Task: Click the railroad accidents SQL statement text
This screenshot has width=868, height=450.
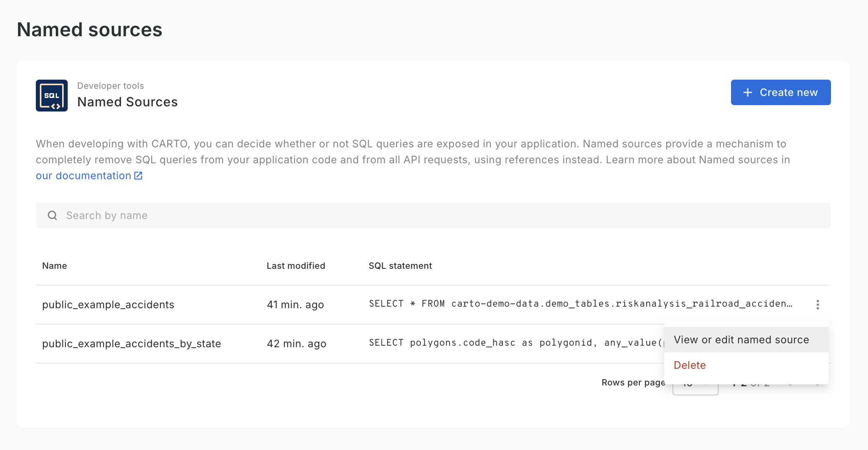Action: (580, 304)
